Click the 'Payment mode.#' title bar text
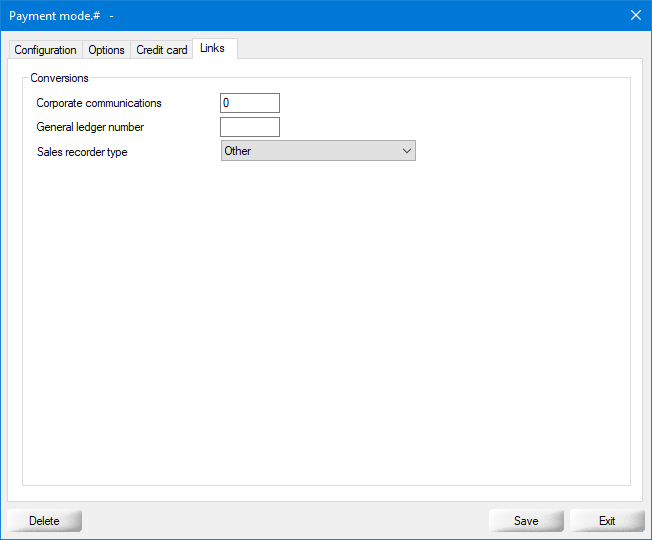The image size is (652, 540). pyautogui.click(x=55, y=15)
